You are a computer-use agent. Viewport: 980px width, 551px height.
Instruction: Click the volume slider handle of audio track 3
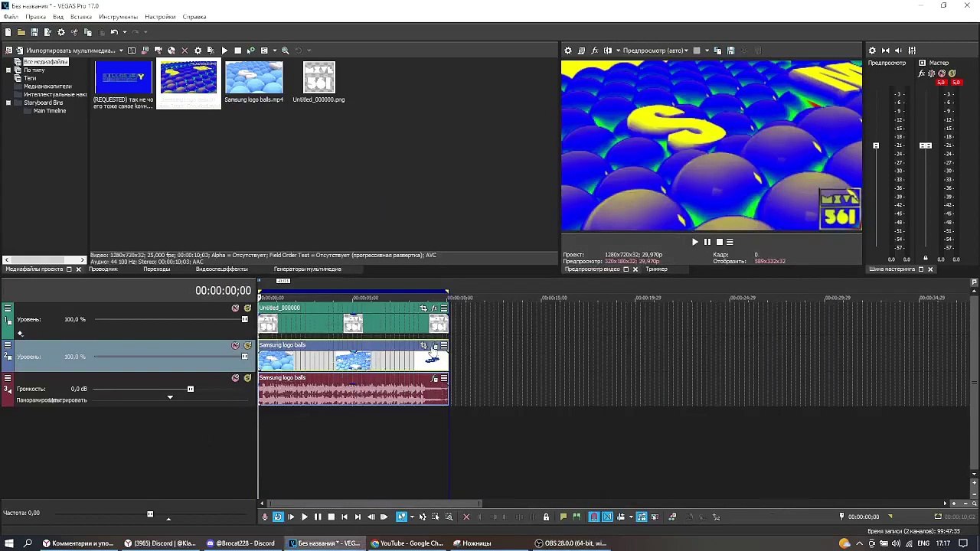[x=191, y=389]
